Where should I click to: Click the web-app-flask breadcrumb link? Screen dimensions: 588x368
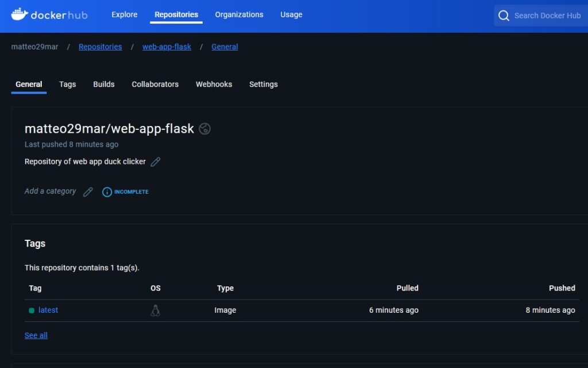(x=167, y=47)
